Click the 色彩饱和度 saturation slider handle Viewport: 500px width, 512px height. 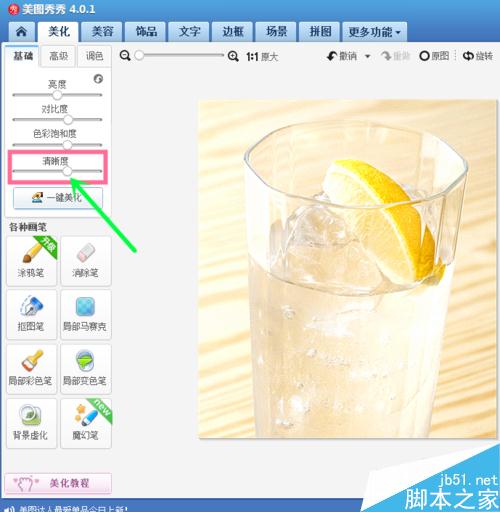point(67,145)
